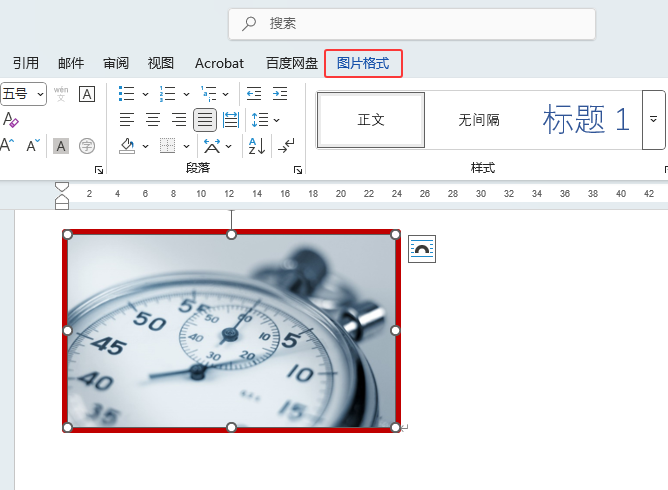
Task: Click the phonetic guide (wén) icon
Action: point(61,94)
